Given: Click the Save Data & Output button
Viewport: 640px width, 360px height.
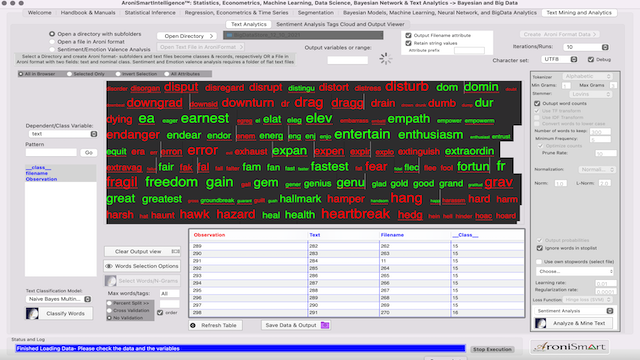Looking at the screenshot, I should coord(296,325).
